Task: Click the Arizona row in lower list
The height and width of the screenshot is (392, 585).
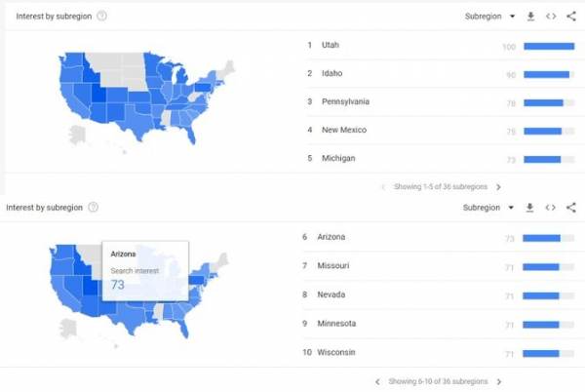Action: 332,237
